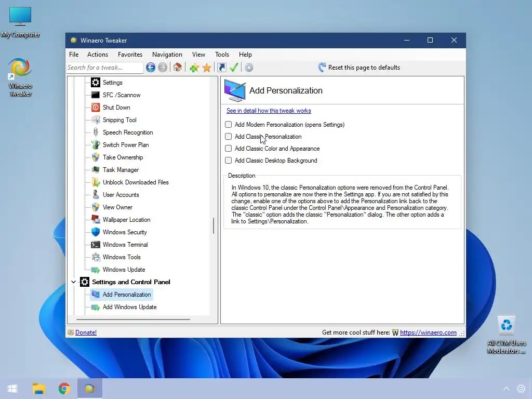Viewport: 532px width, 399px height.
Task: Show hidden tray icons chevron
Action: 506,389
